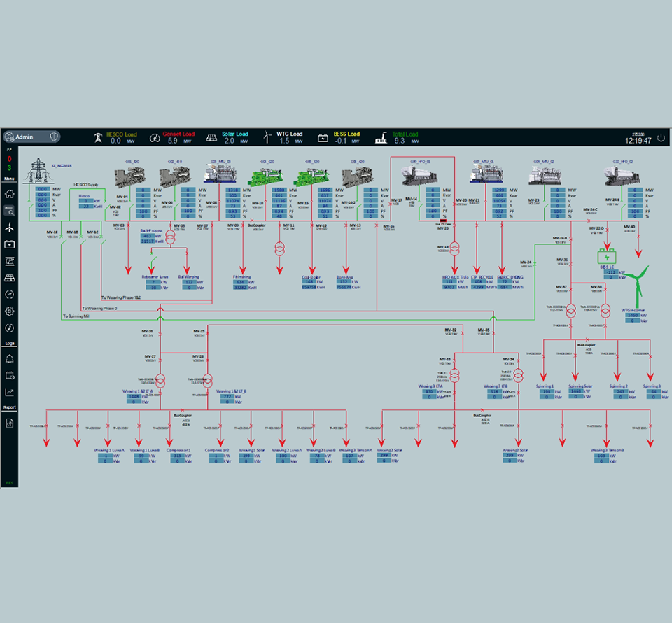
Task: Select the Solar Load indicator
Action: [236, 137]
